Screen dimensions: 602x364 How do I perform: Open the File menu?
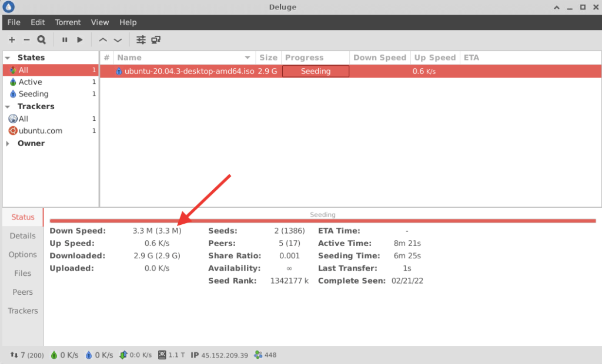(x=14, y=22)
